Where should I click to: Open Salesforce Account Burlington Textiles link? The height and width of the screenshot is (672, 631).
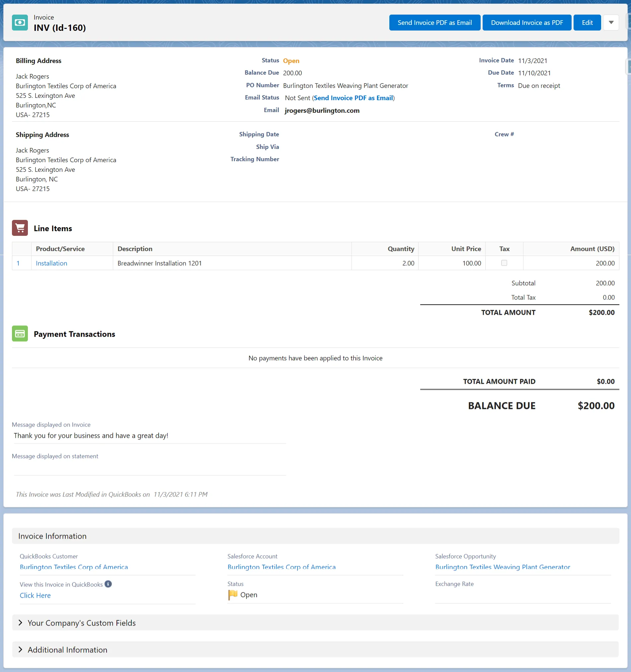tap(281, 567)
